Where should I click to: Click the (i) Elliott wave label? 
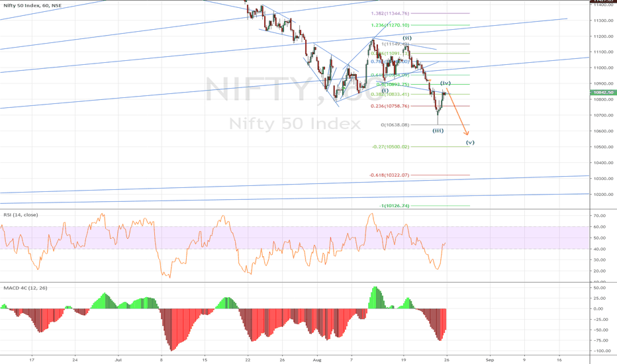pos(385,91)
